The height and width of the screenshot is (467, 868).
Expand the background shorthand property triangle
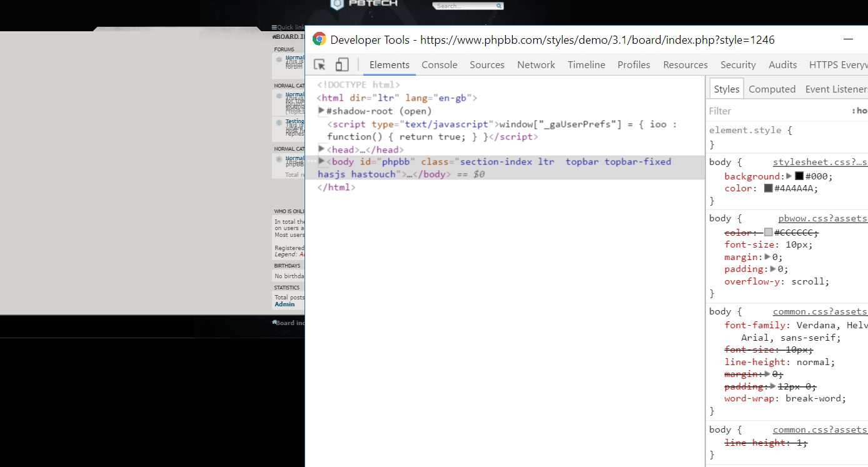[789, 176]
